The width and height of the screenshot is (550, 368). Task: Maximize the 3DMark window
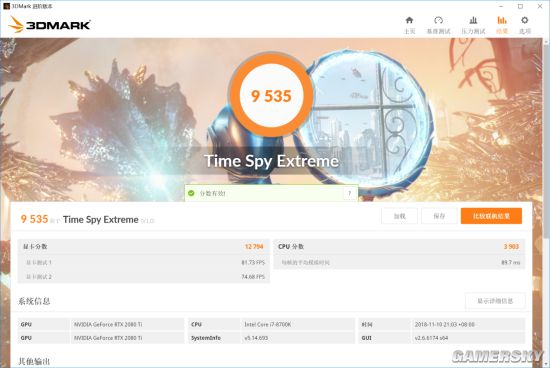pos(521,6)
